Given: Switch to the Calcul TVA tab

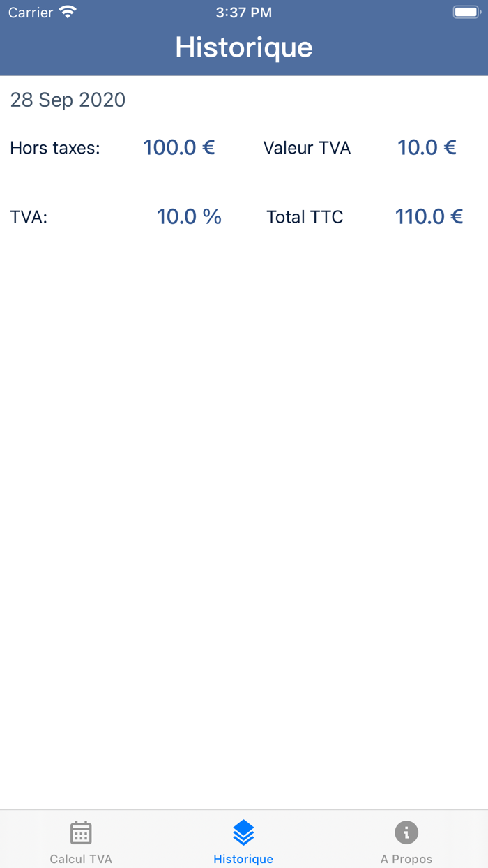Looking at the screenshot, I should tap(81, 839).
